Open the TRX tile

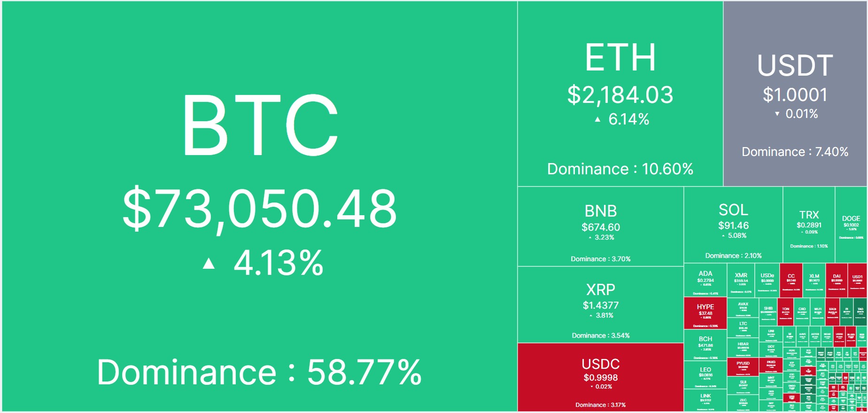click(x=809, y=225)
